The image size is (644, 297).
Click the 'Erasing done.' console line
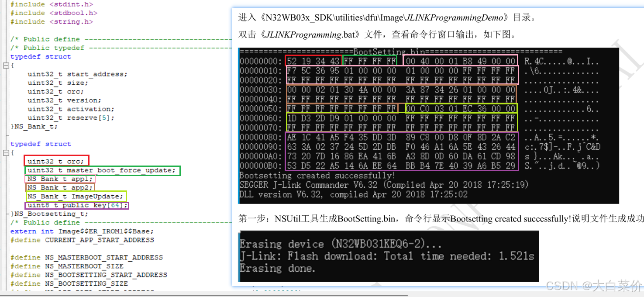point(277,268)
